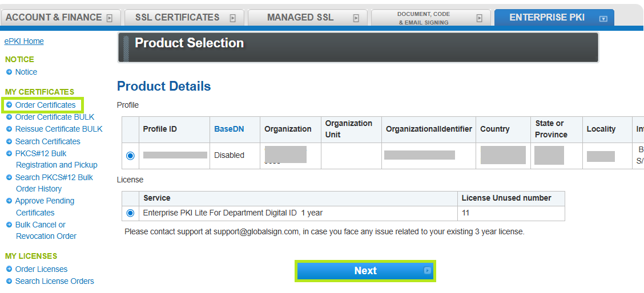Click bullet icon beside Search License Orders
644x293 pixels.
click(9, 281)
